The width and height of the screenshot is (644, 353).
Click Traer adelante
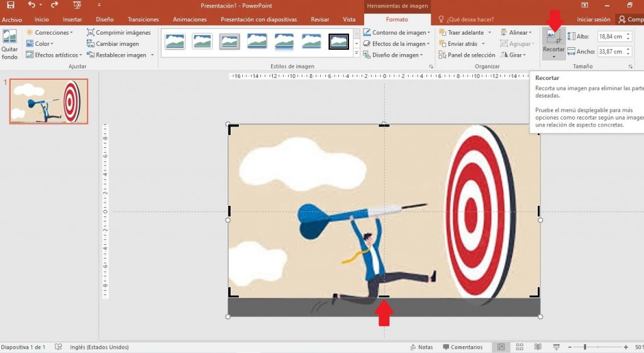(461, 33)
